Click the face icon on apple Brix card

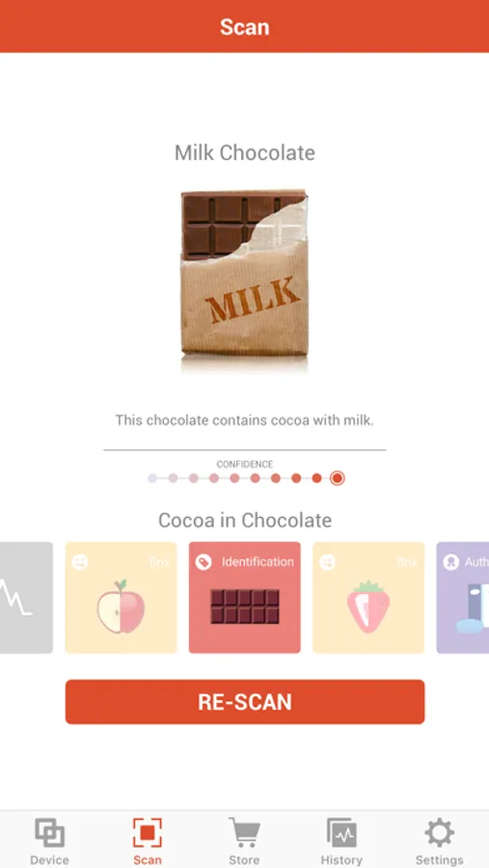[80, 562]
